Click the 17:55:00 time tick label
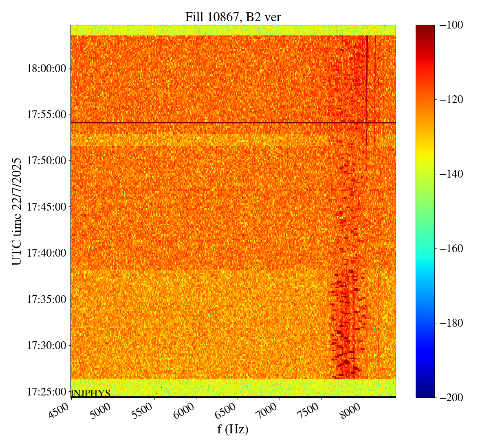Image resolution: width=489 pixels, height=448 pixels. click(x=46, y=114)
